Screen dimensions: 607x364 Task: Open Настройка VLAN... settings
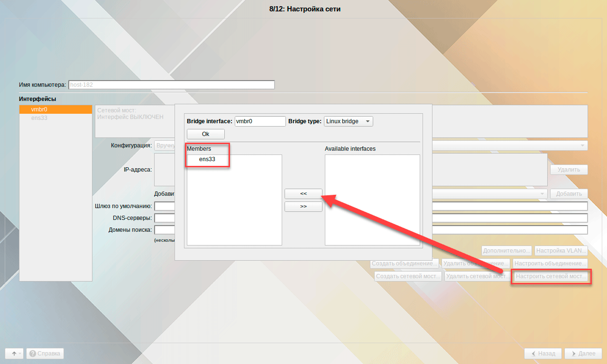[x=561, y=251]
